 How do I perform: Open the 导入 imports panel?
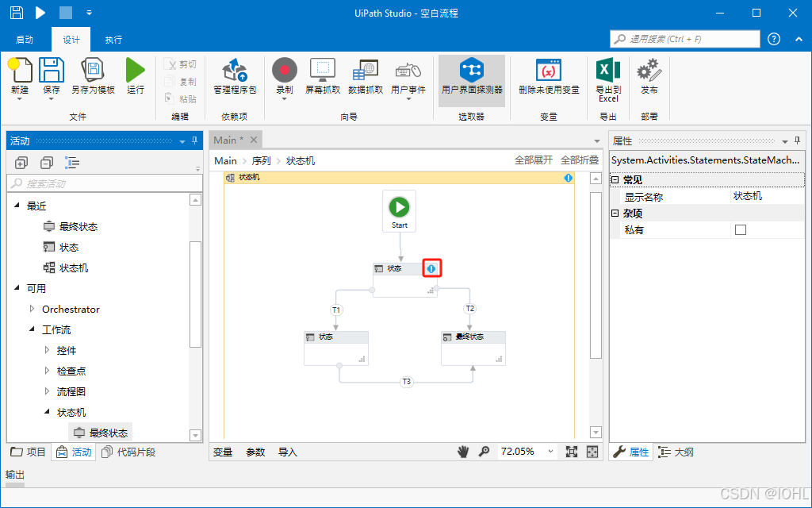click(x=287, y=452)
